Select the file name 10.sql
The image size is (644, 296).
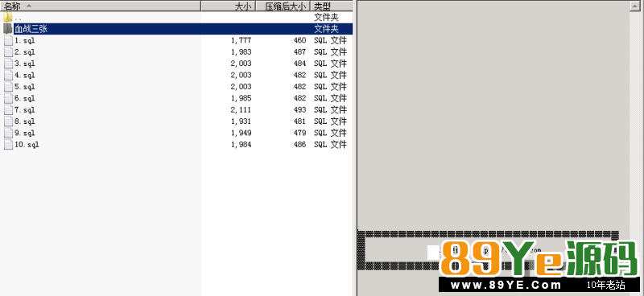[x=27, y=145]
